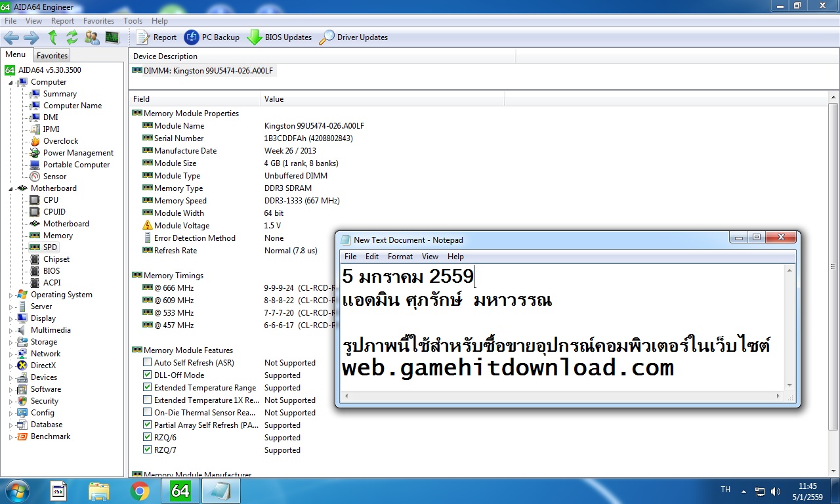The width and height of the screenshot is (840, 504).
Task: Toggle the Partial Array Self Refresh checkbox
Action: [148, 425]
